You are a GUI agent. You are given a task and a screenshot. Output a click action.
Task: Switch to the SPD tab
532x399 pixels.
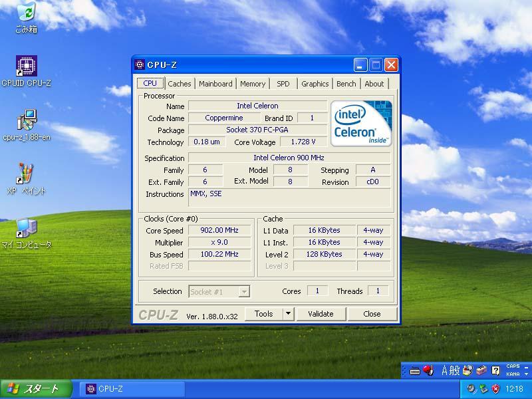pyautogui.click(x=283, y=84)
